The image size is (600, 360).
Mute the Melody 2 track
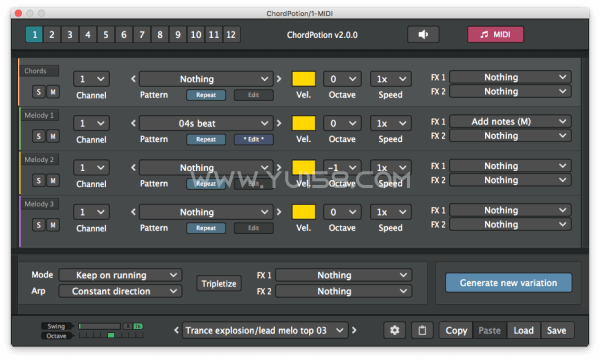click(53, 181)
